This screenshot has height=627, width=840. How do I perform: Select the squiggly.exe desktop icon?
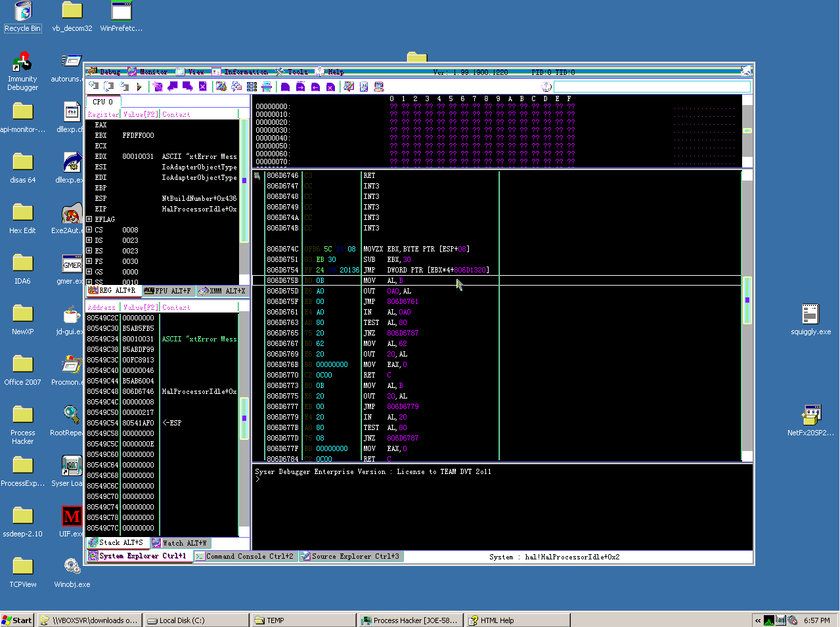[x=810, y=320]
